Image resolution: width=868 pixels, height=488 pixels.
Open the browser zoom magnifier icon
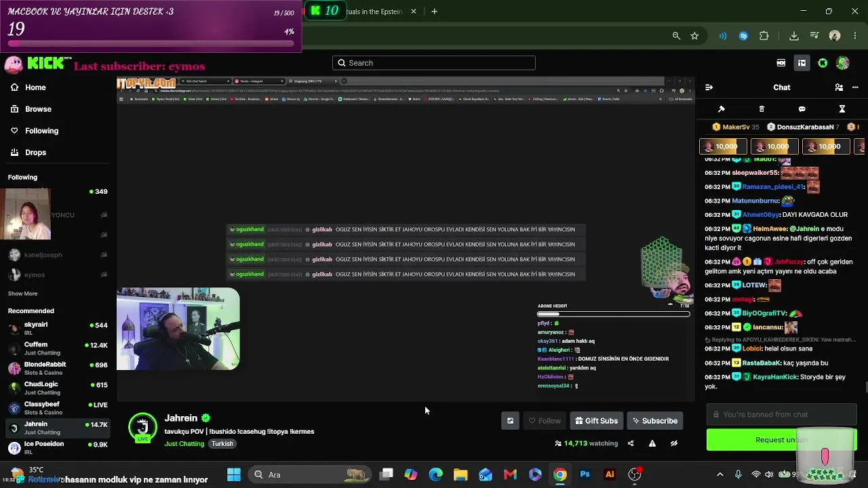tap(676, 36)
